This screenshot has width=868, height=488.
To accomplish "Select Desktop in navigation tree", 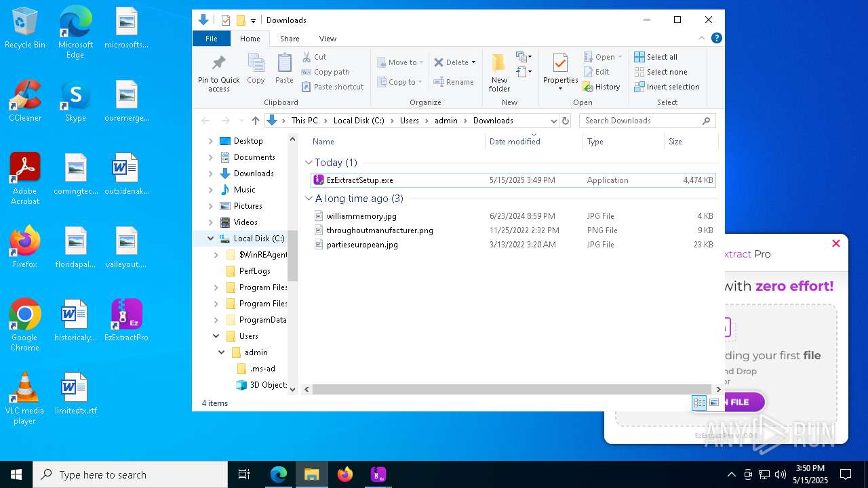I will (x=248, y=141).
